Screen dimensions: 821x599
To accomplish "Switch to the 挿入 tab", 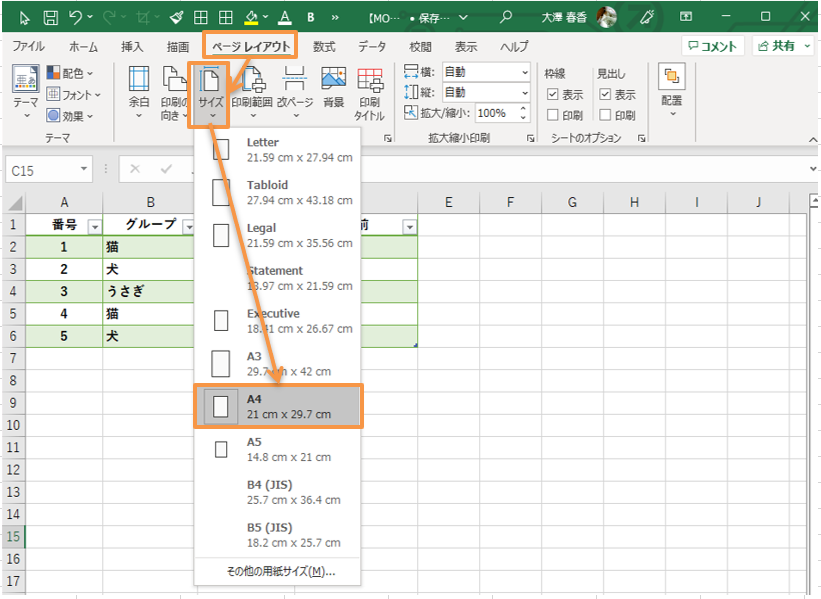I will [132, 46].
